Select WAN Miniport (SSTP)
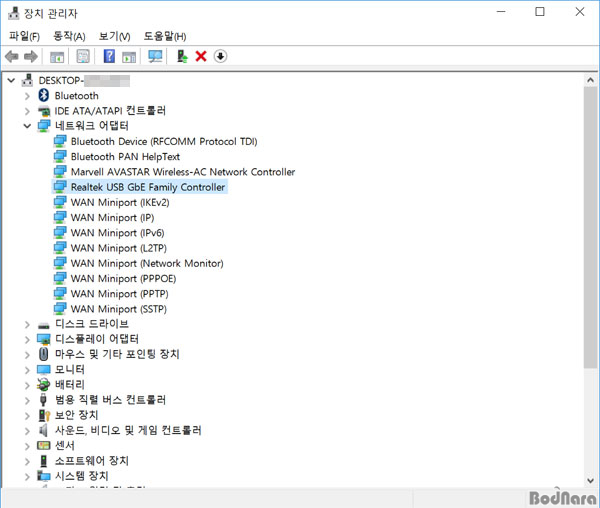The width and height of the screenshot is (600, 508). (x=119, y=309)
